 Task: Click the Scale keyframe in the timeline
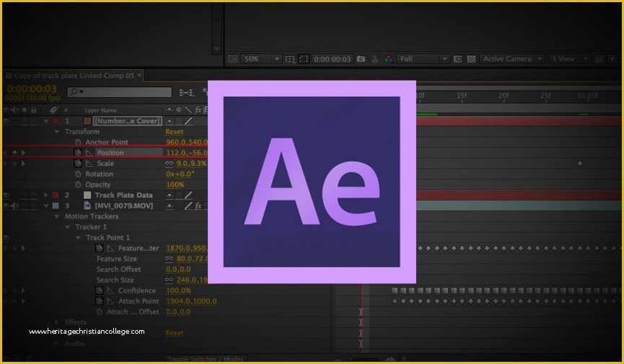point(580,164)
